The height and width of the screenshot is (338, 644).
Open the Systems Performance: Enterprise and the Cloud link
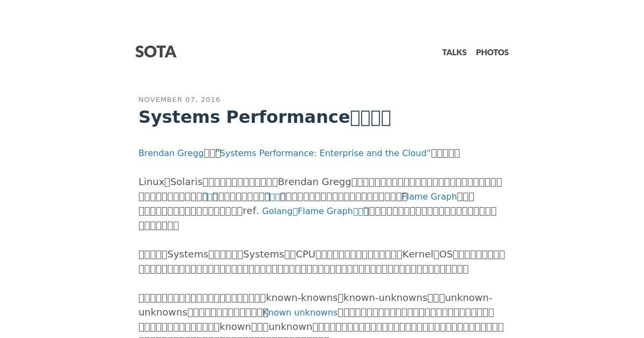323,153
